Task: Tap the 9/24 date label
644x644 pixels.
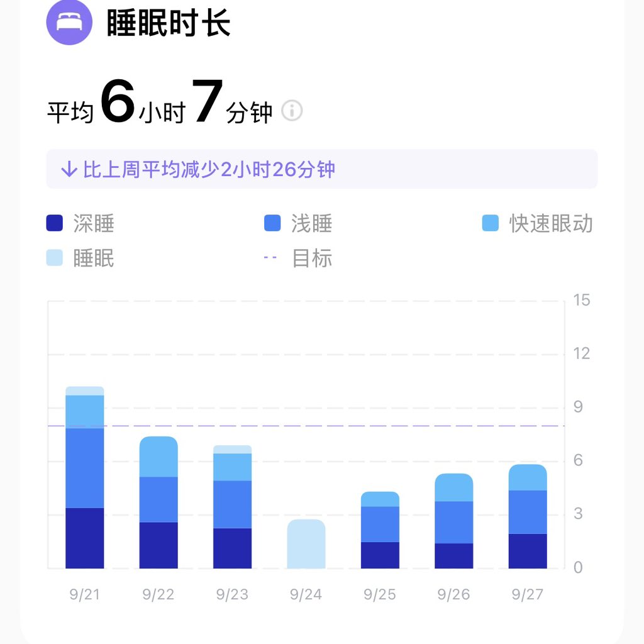Action: click(306, 594)
